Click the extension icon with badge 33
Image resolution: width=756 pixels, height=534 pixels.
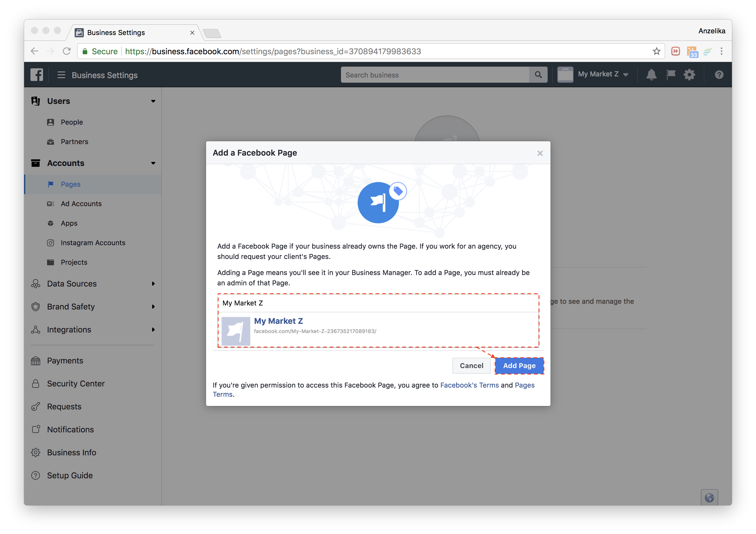(692, 52)
